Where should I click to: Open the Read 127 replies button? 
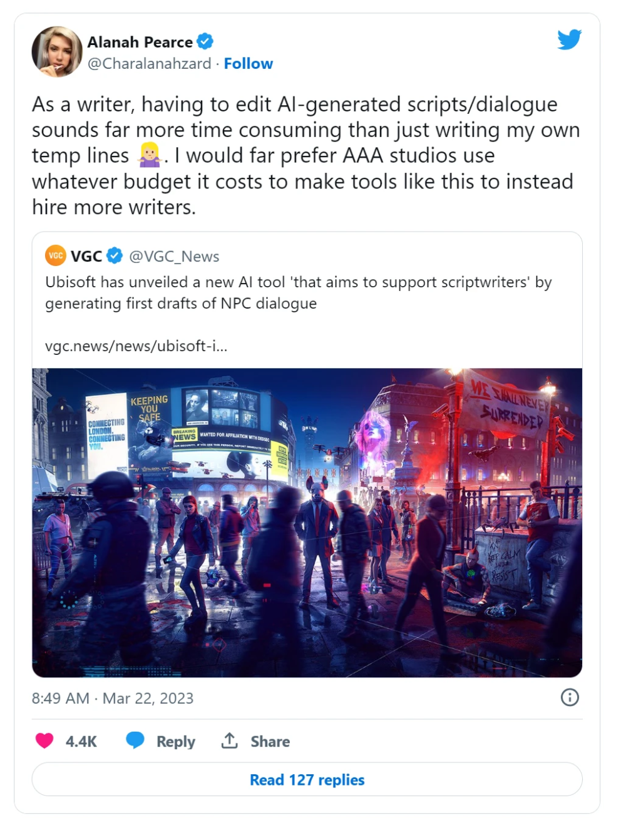[x=307, y=779]
